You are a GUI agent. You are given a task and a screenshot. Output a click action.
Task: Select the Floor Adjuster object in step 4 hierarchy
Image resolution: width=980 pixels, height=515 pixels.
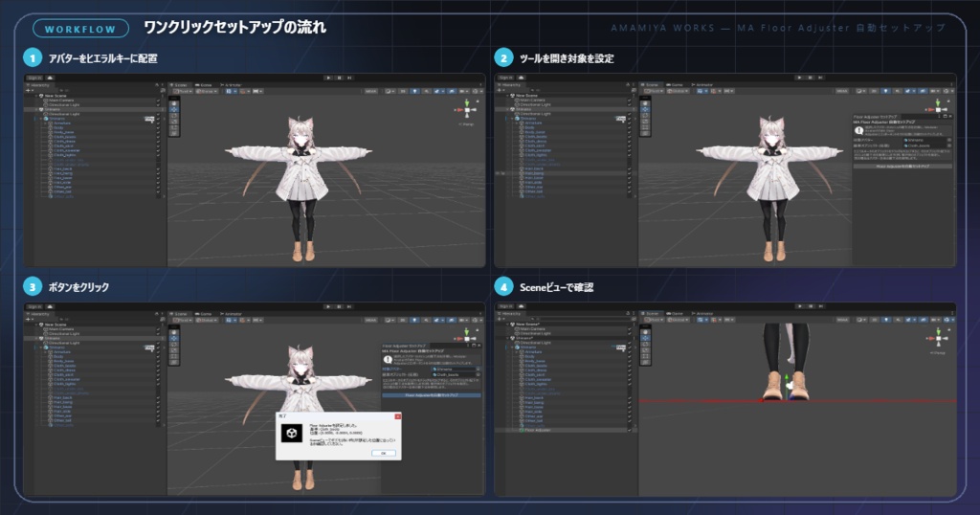coord(538,430)
